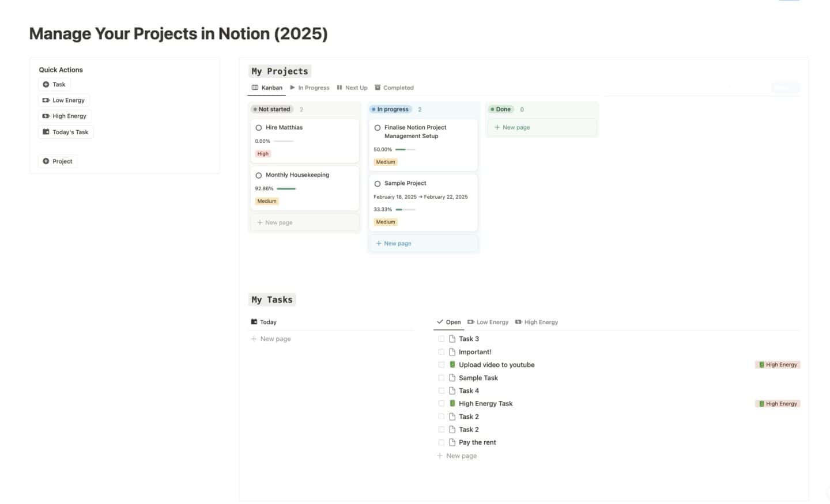Switch to the Next Up projects tab

tap(352, 88)
